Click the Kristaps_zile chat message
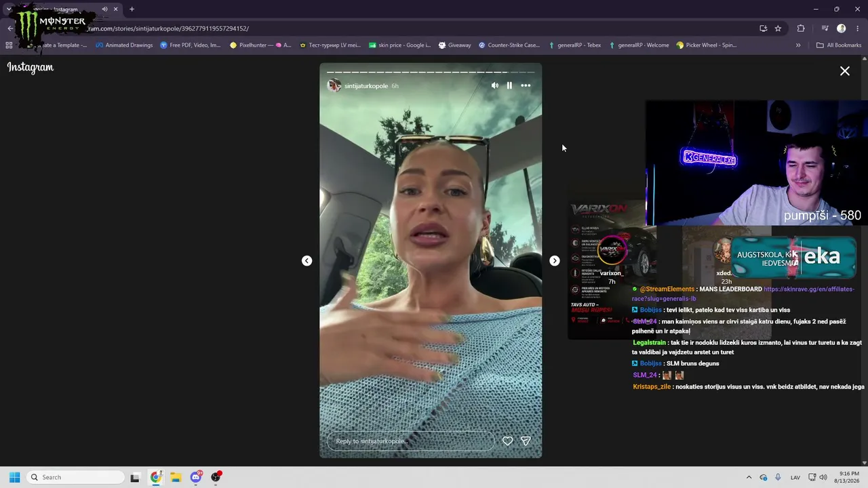The width and height of the screenshot is (868, 488). [x=749, y=386]
